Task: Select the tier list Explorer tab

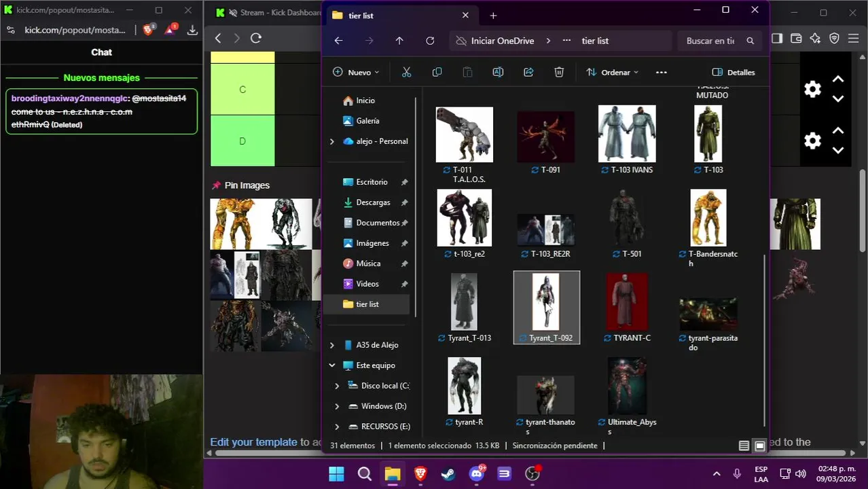Action: click(x=401, y=15)
